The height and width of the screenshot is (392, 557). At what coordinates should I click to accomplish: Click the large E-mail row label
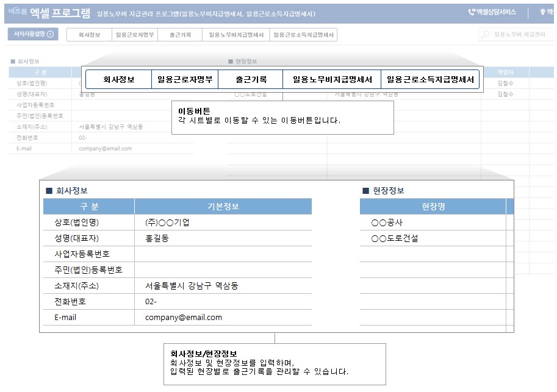click(65, 318)
